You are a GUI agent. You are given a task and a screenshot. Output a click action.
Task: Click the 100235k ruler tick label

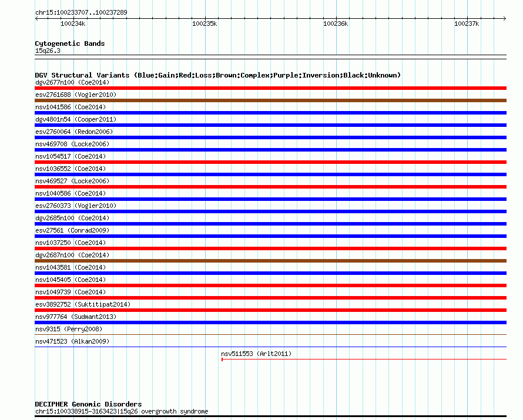tap(204, 23)
